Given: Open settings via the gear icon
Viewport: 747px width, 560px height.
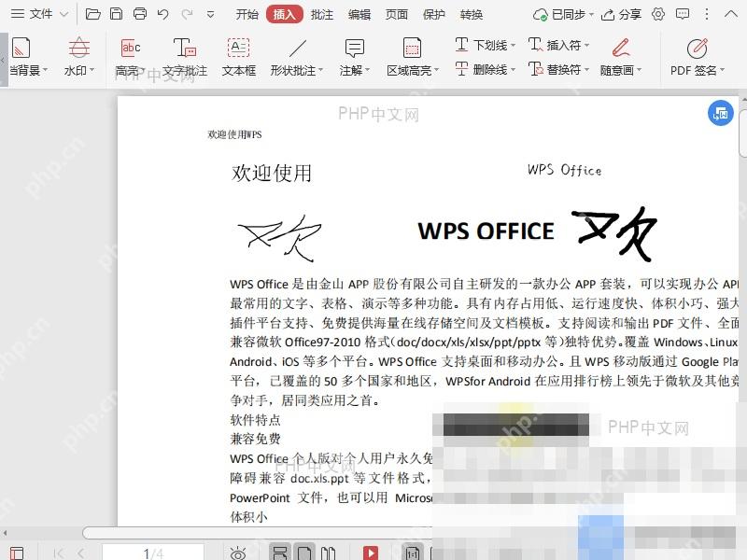Looking at the screenshot, I should tap(658, 14).
